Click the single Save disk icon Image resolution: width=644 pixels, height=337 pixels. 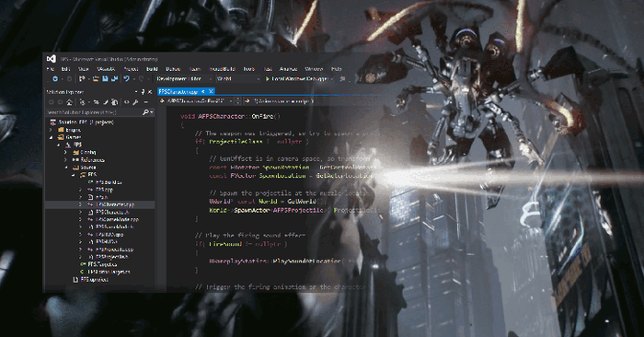(x=105, y=78)
